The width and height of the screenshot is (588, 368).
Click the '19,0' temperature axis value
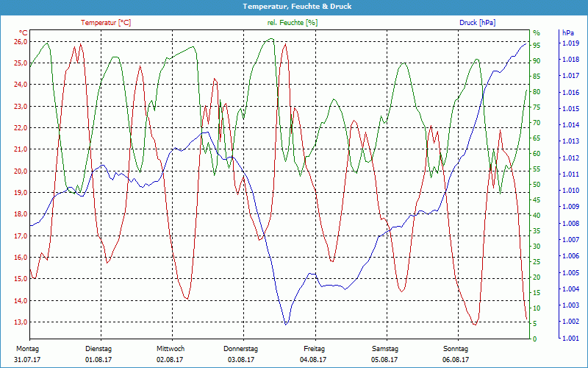point(21,193)
